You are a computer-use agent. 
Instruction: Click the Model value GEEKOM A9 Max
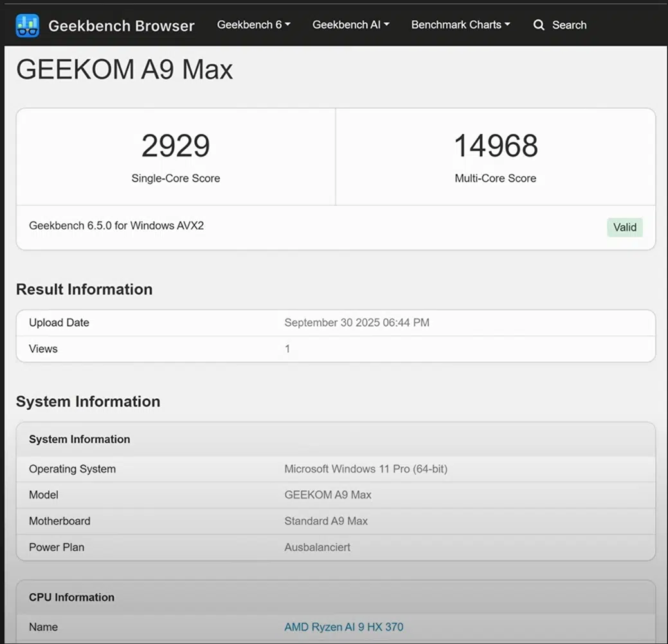click(327, 495)
